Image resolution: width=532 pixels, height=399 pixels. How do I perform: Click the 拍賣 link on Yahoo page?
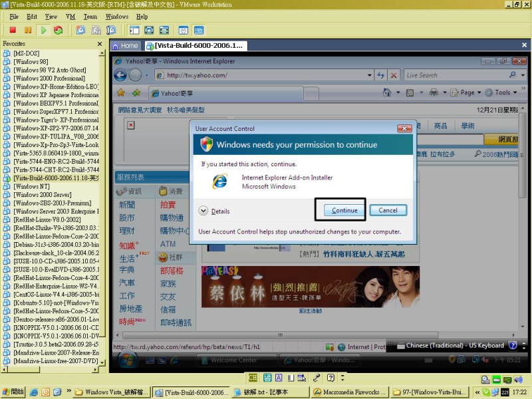[168, 205]
